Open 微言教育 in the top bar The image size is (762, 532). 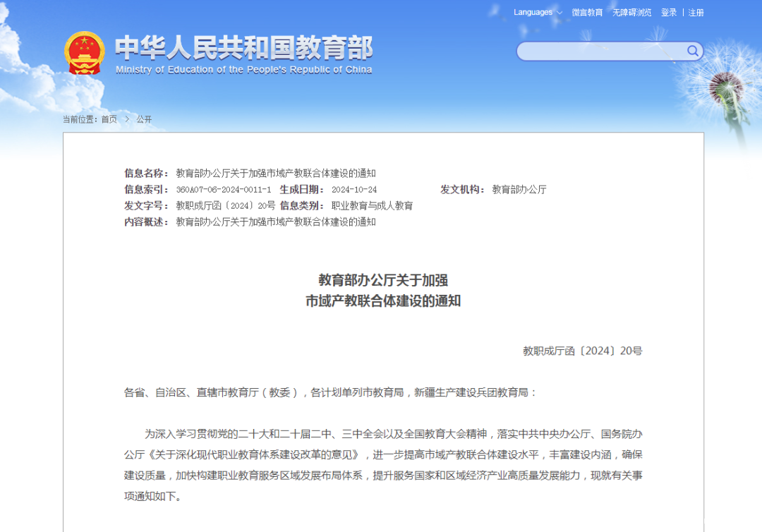point(587,13)
